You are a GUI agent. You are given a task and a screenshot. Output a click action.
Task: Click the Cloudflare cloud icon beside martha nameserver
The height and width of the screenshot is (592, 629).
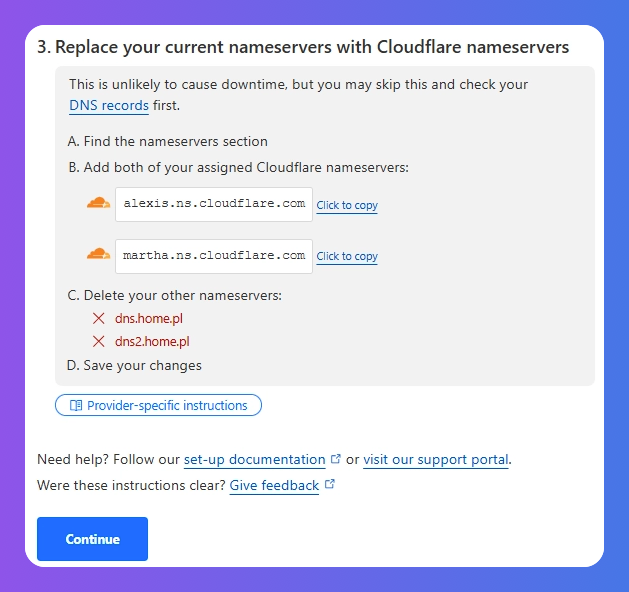pyautogui.click(x=98, y=254)
